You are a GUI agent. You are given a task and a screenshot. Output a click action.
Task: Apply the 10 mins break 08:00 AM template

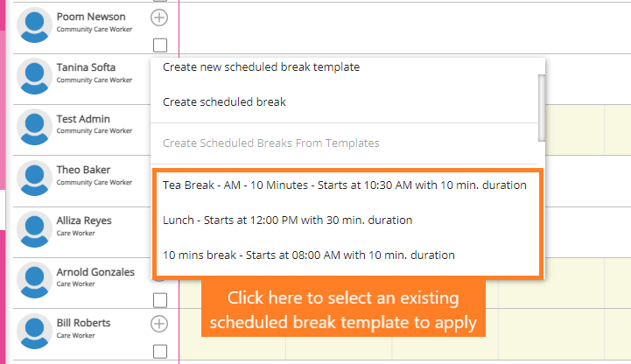(x=308, y=255)
